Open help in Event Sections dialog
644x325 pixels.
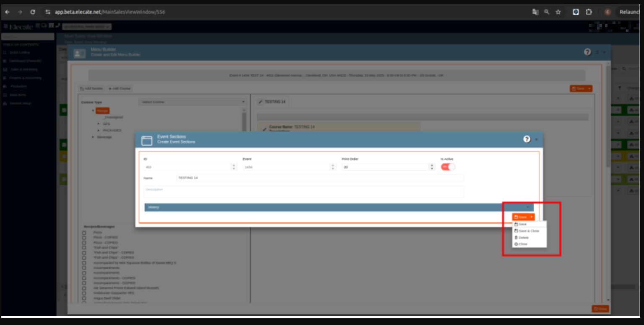526,139
